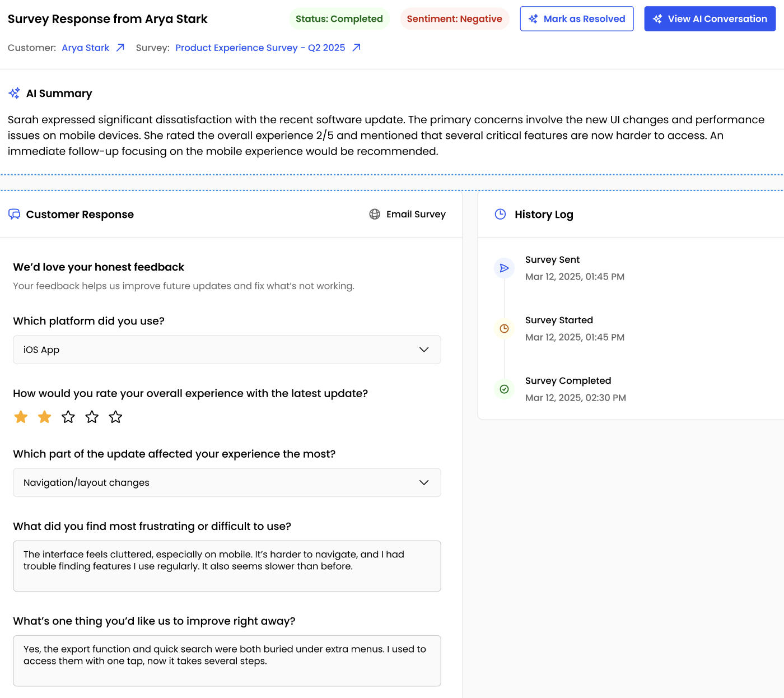This screenshot has height=698, width=784.
Task: Click inside the frustration feedback text box
Action: tap(227, 566)
